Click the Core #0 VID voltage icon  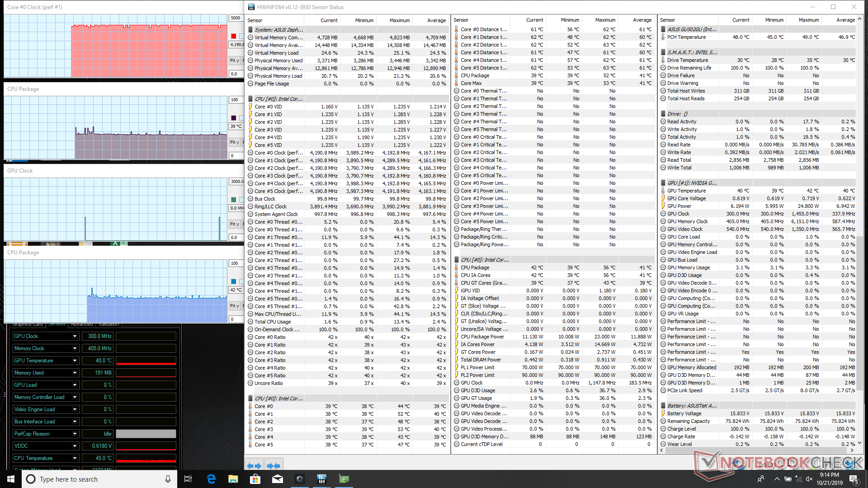pos(250,107)
